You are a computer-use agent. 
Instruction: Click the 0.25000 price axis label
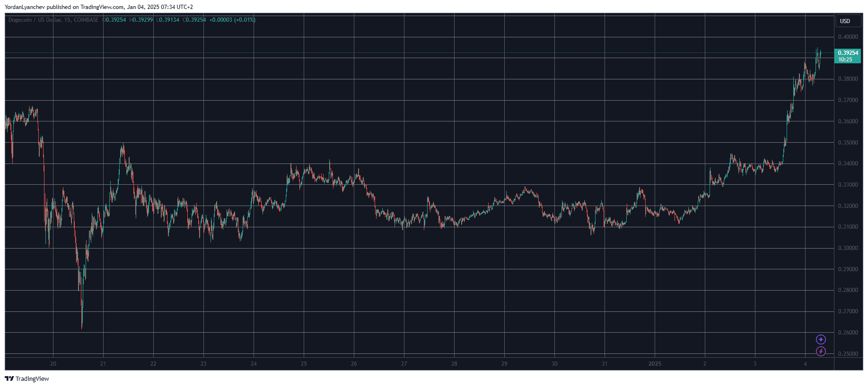[x=848, y=354]
